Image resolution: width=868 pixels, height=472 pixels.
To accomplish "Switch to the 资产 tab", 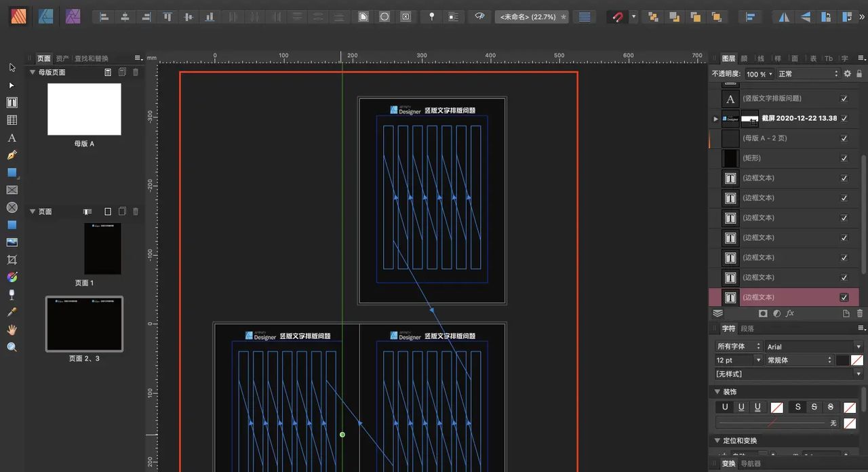I will (x=63, y=58).
